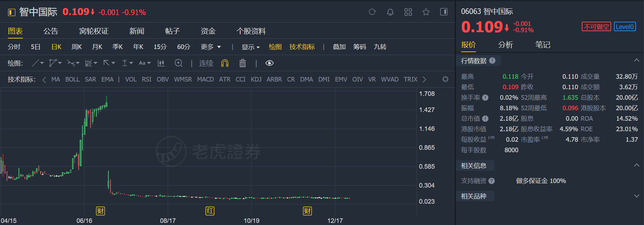Screen dimensions: 644x225
Task: Enable the BOLL indicator
Action: point(72,79)
